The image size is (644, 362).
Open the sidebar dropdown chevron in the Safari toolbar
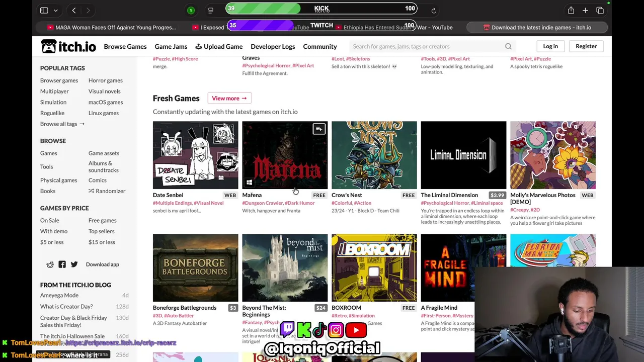56,10
